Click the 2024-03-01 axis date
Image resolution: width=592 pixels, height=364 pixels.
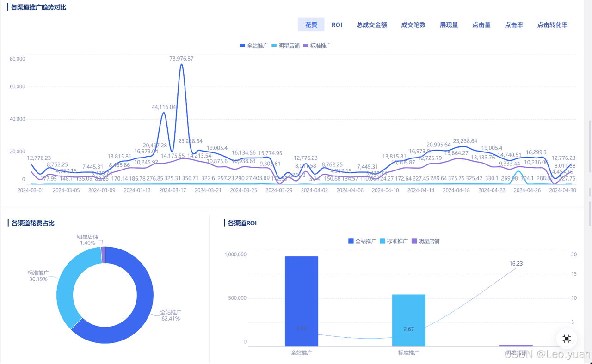point(31,190)
